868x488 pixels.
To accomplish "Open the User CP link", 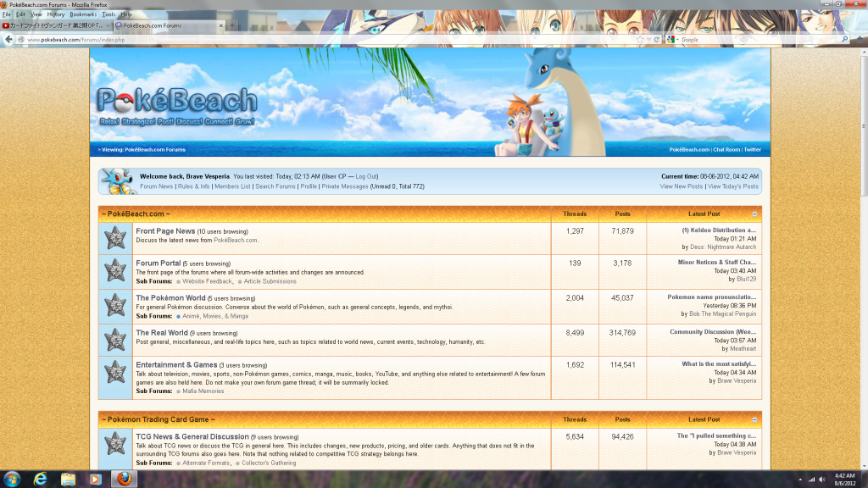I will (335, 176).
